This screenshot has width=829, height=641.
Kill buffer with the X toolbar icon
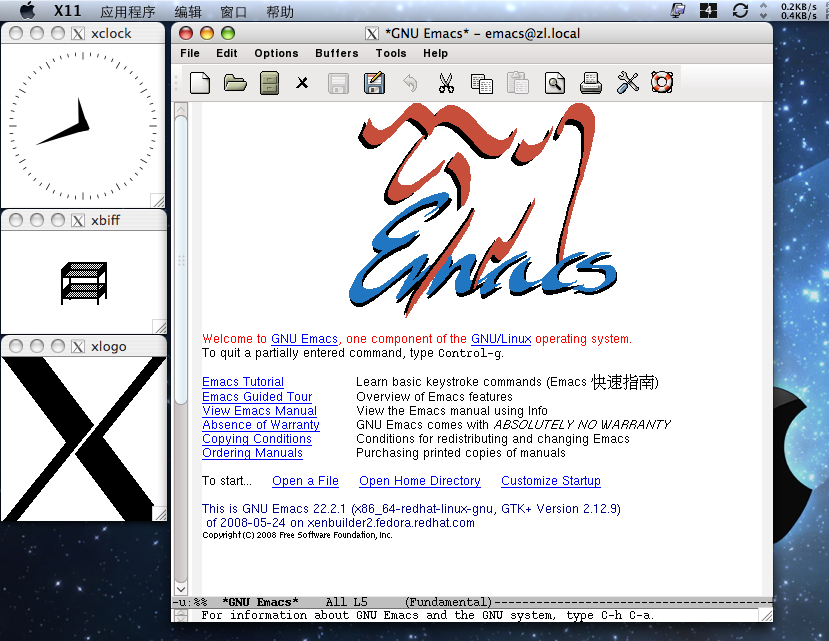click(302, 83)
